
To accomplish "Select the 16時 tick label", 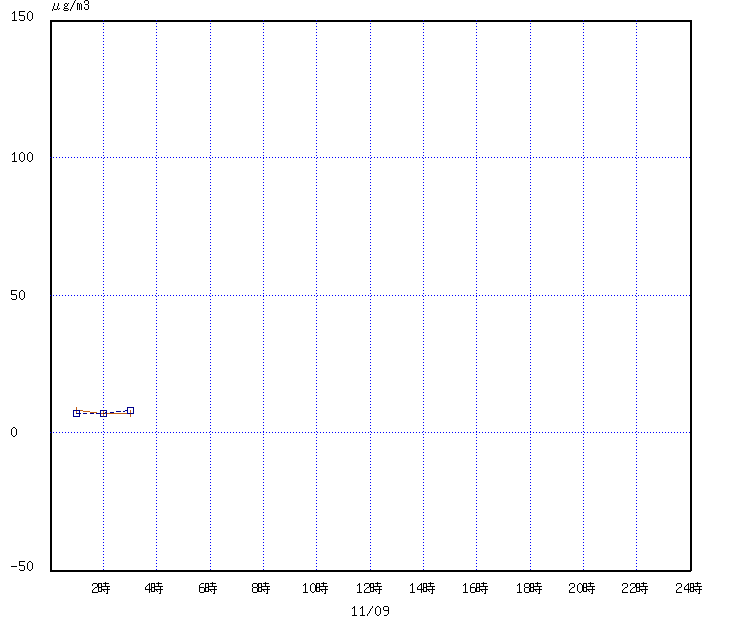I will pos(475,589).
